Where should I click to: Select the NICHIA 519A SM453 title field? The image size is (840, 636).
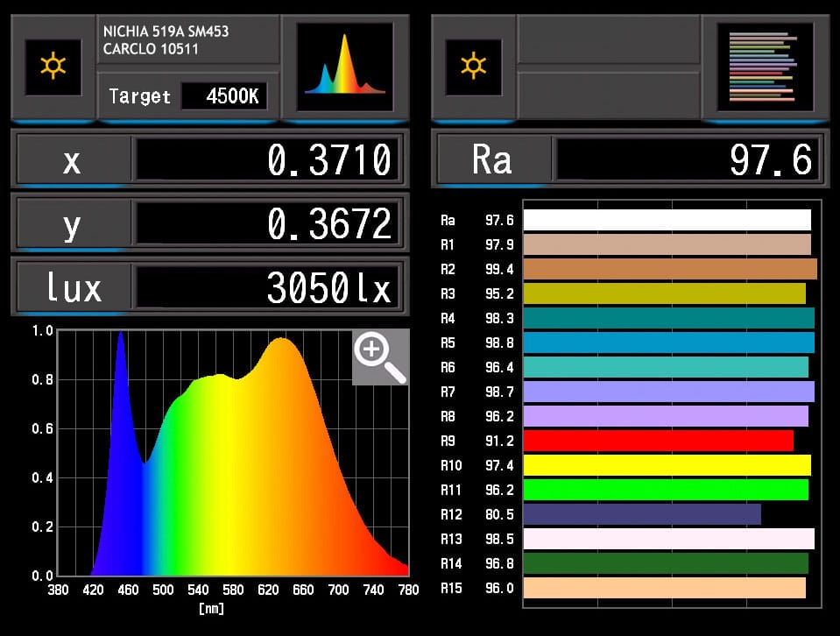click(187, 40)
